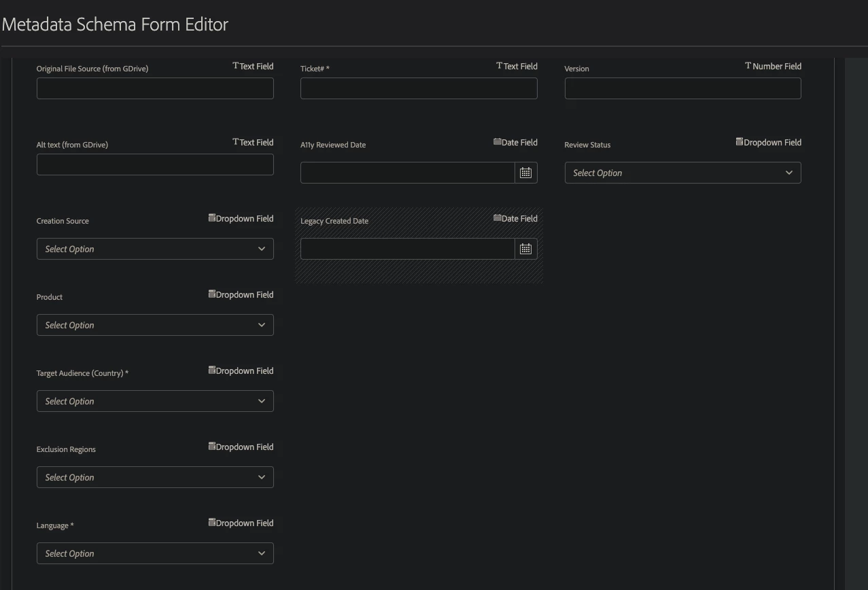Screen dimensions: 868x590
Task: Click Number Field icon above Version field
Action: pyautogui.click(x=748, y=66)
